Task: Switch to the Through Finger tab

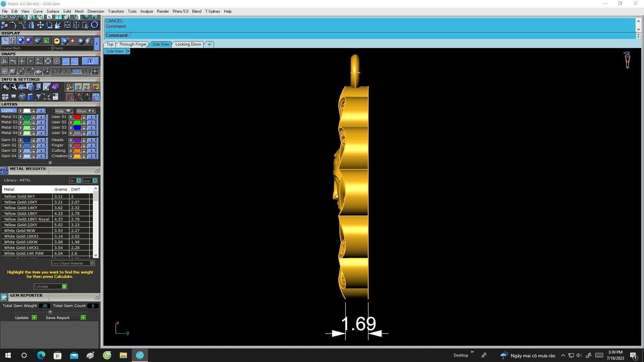Action: pyautogui.click(x=133, y=44)
